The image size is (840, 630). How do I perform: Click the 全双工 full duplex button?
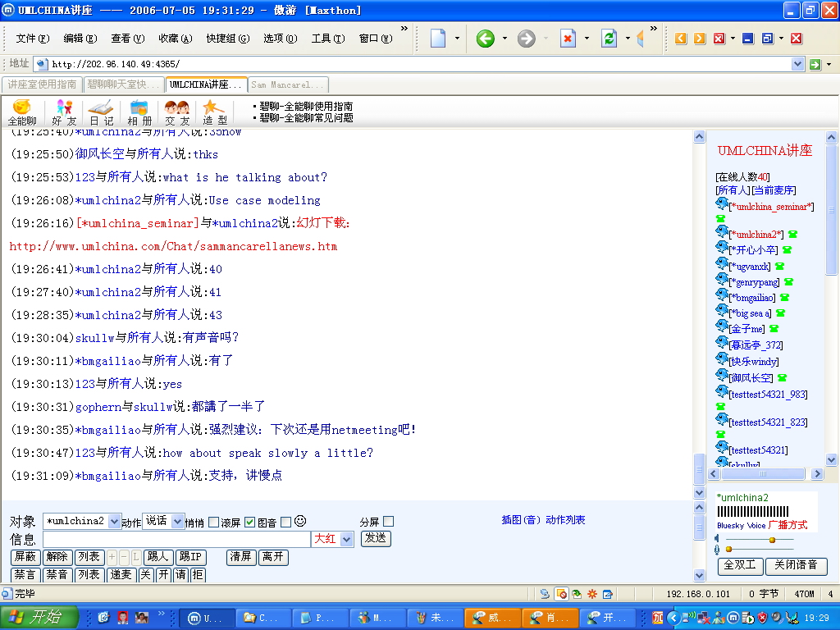pyautogui.click(x=740, y=565)
